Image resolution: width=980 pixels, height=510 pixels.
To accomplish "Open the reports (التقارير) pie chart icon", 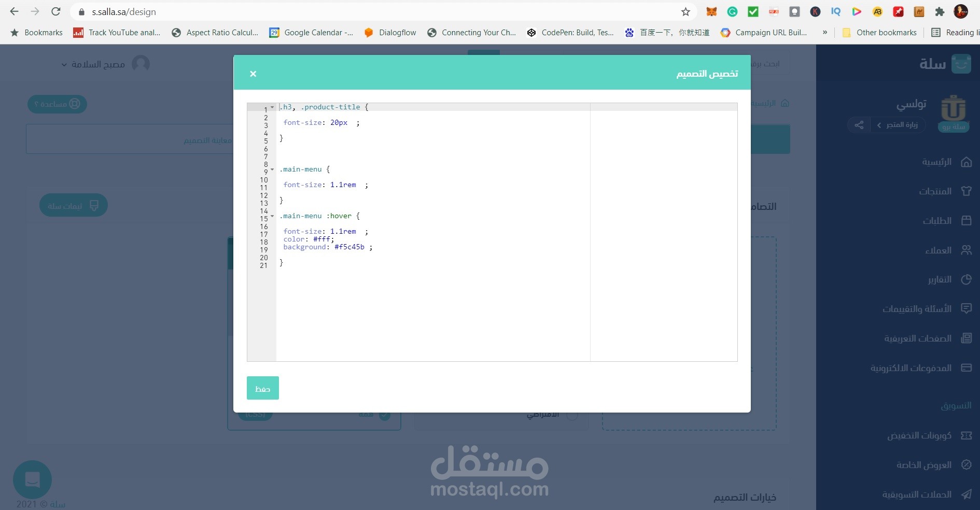I will [x=966, y=279].
